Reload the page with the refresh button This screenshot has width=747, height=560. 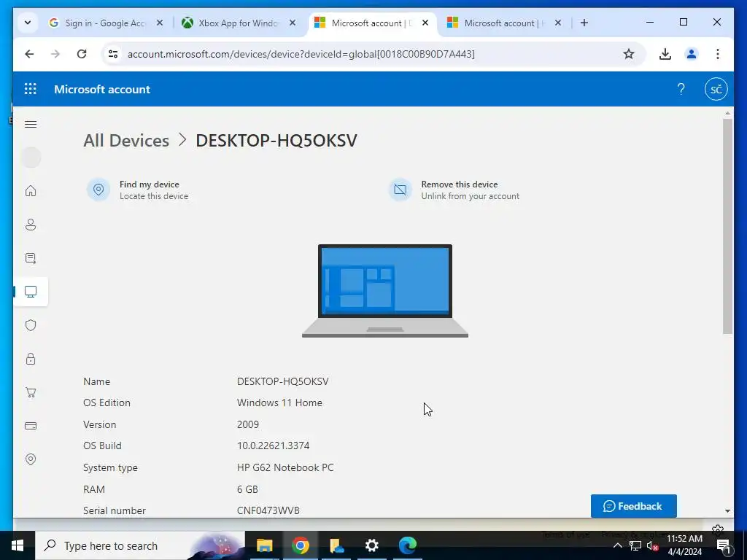click(82, 54)
